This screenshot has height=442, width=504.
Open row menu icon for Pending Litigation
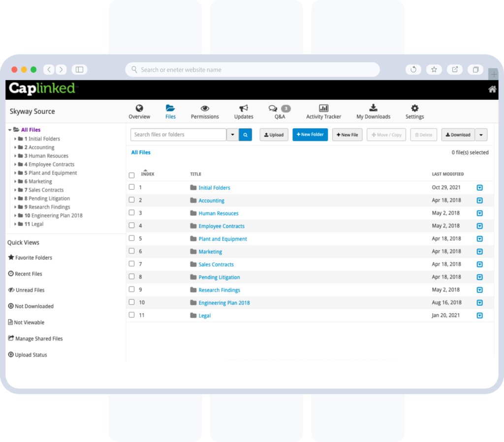point(479,277)
